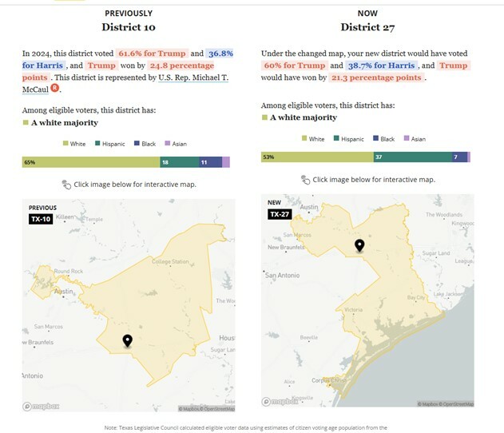Click the 53% white bar segment
Viewport: 504px width, 433px height.
pyautogui.click(x=317, y=157)
